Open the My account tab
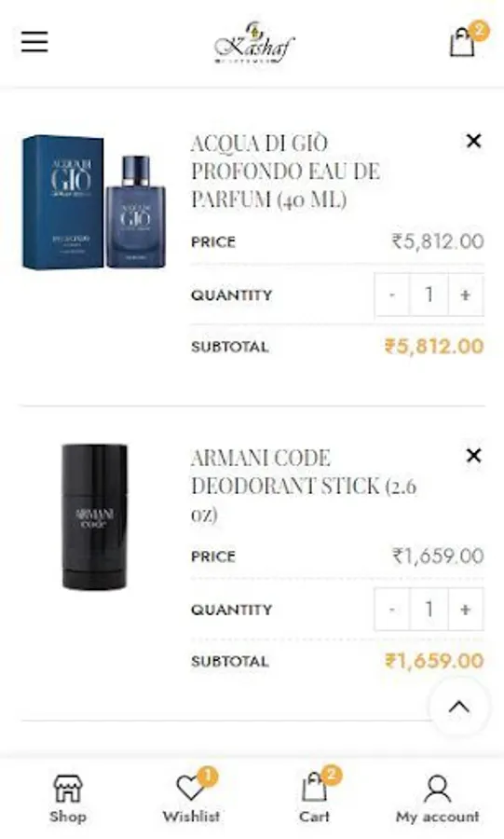504x839 pixels. point(437,799)
